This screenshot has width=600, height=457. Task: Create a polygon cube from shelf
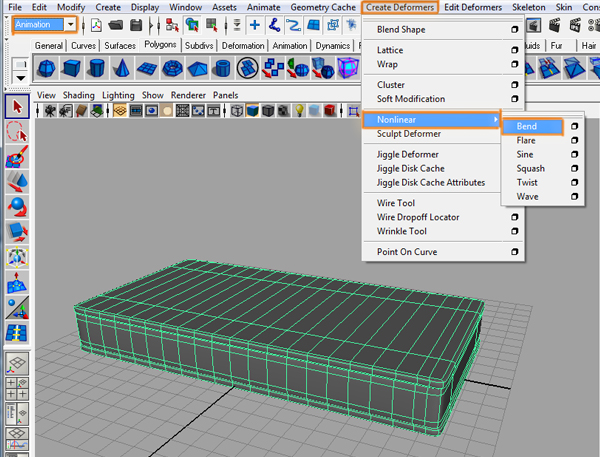coord(72,69)
